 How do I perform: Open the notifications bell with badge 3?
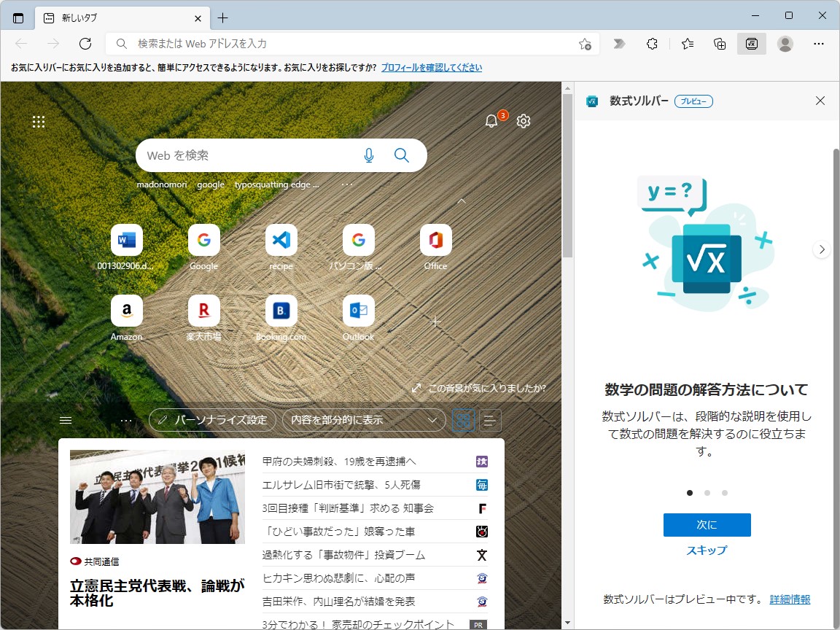[492, 121]
